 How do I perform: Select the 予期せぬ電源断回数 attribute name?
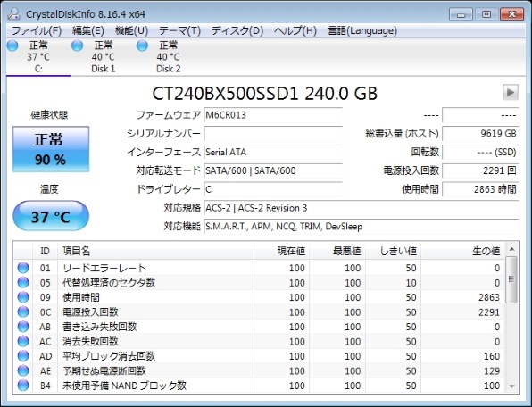(x=104, y=370)
